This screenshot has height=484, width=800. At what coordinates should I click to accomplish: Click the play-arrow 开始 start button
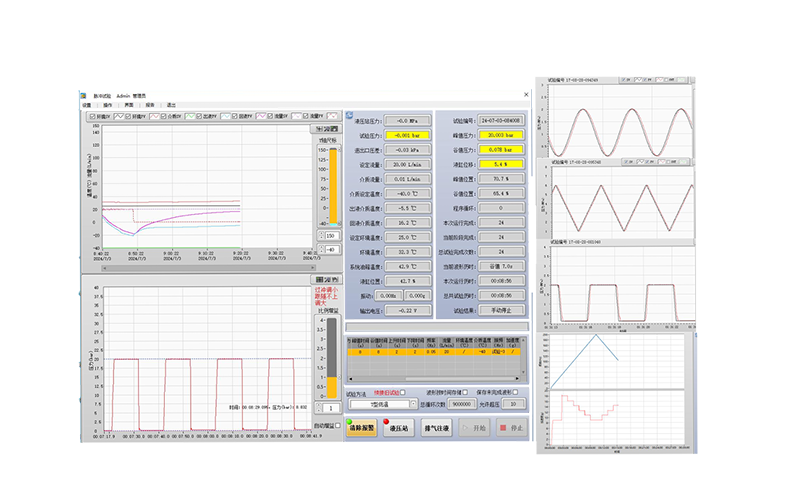coord(474,429)
